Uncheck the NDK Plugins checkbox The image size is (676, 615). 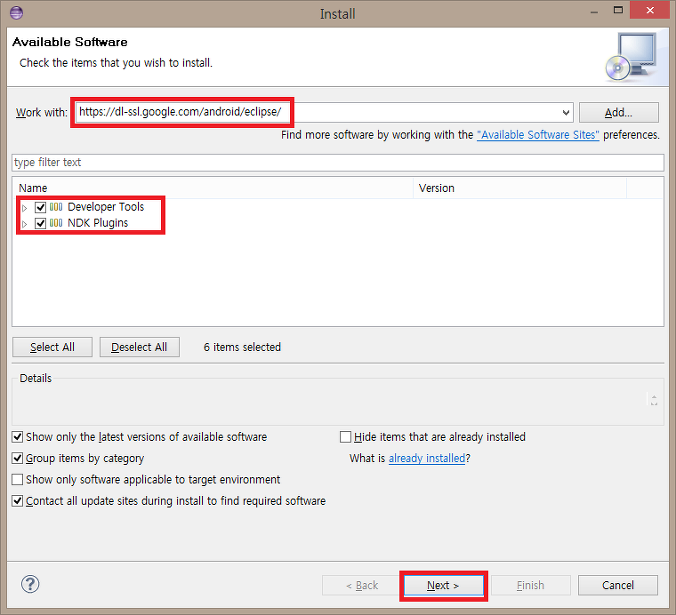tap(41, 223)
